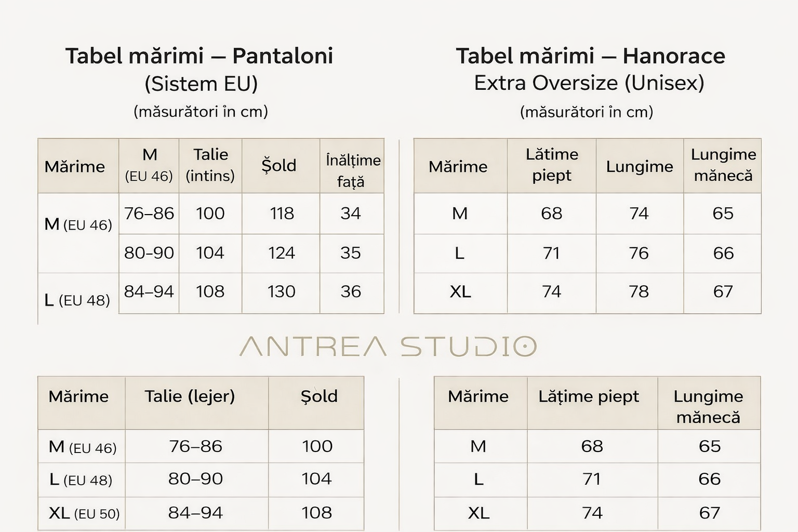Image resolution: width=798 pixels, height=532 pixels.
Task: Click the ANTREA STUDIO logo text
Action: [x=387, y=347]
